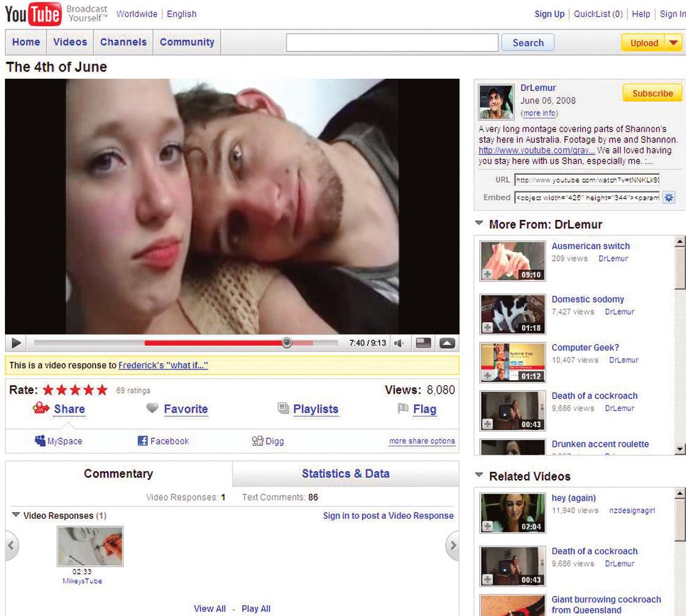Click the Flag icon for this video

[x=403, y=409]
